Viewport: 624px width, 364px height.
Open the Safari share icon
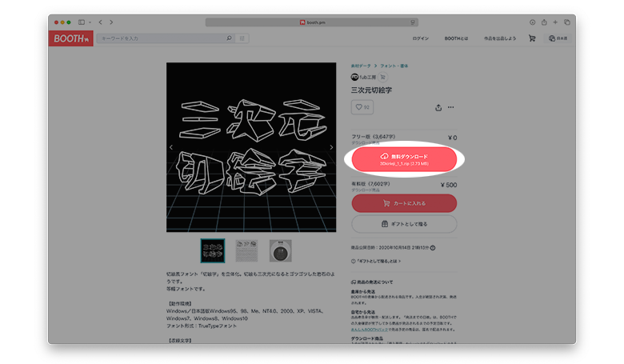click(544, 22)
